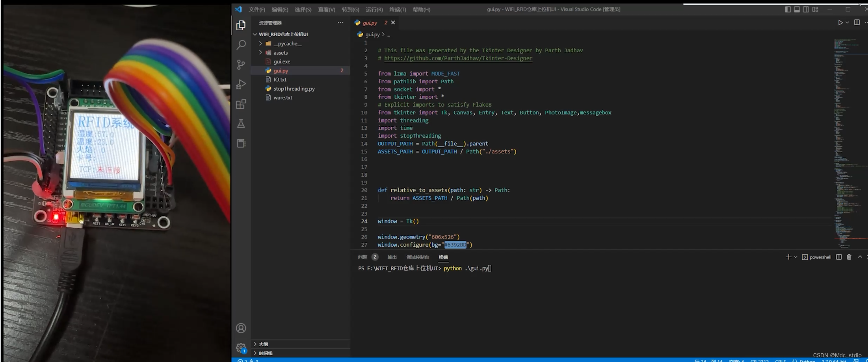Kill the terminal with trash icon

[849, 257]
